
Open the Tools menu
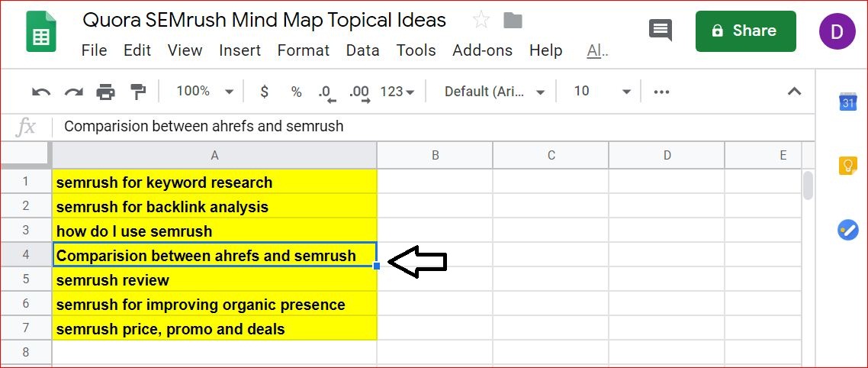[416, 50]
